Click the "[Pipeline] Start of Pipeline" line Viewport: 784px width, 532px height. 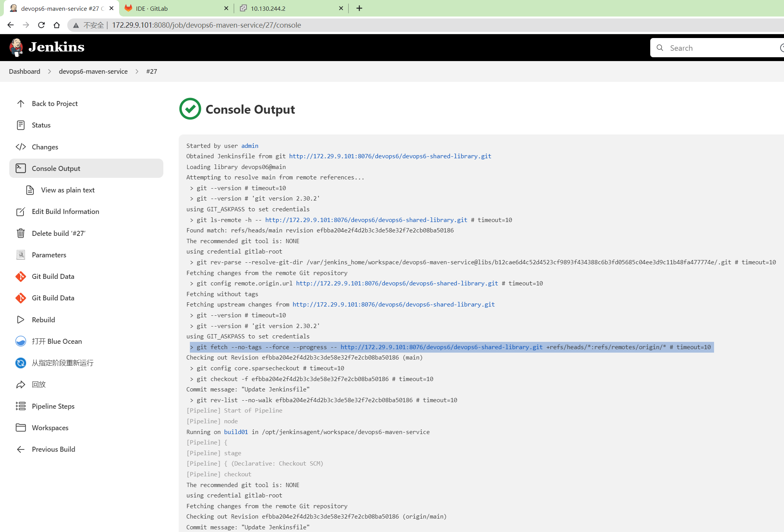(x=234, y=410)
